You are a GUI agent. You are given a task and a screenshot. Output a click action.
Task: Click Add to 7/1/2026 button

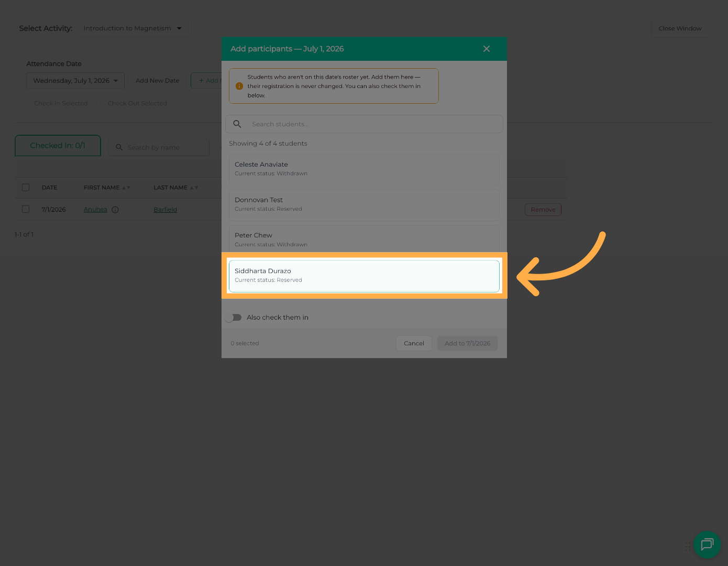click(x=468, y=343)
